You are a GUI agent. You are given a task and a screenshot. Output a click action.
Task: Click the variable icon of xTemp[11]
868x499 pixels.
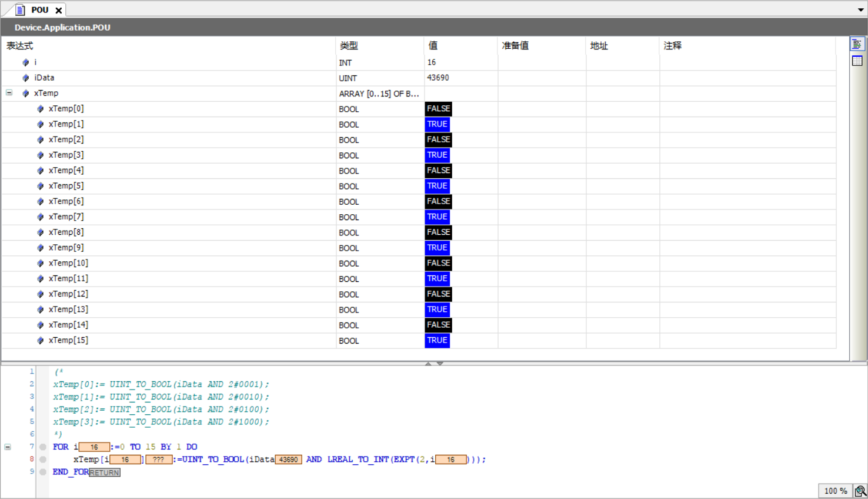(x=41, y=278)
